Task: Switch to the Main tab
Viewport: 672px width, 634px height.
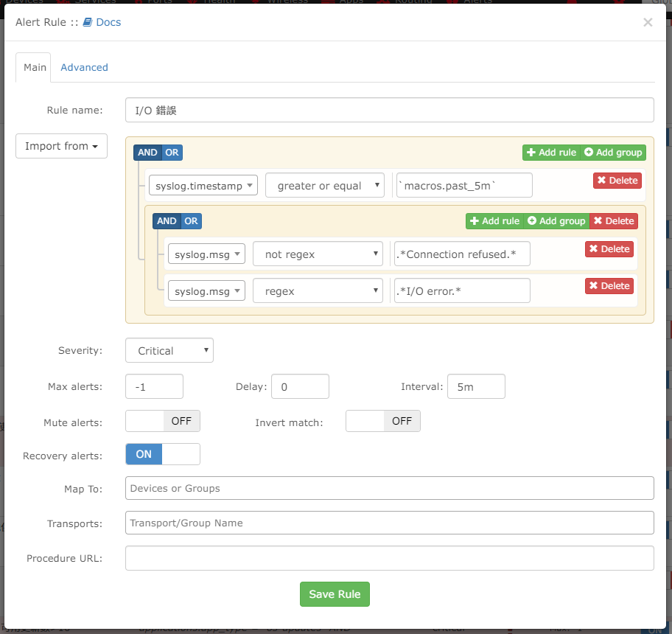Action: pyautogui.click(x=33, y=67)
